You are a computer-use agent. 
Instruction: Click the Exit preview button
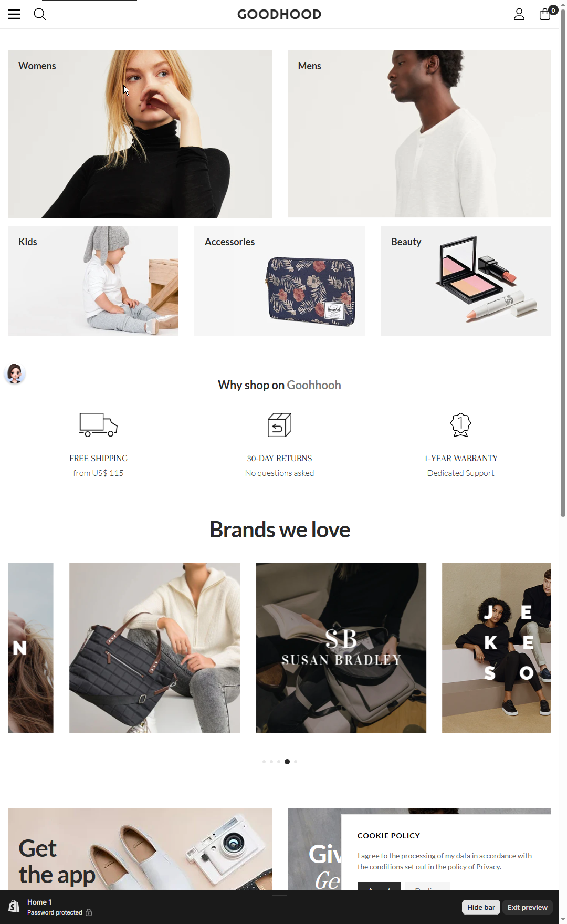pos(527,907)
